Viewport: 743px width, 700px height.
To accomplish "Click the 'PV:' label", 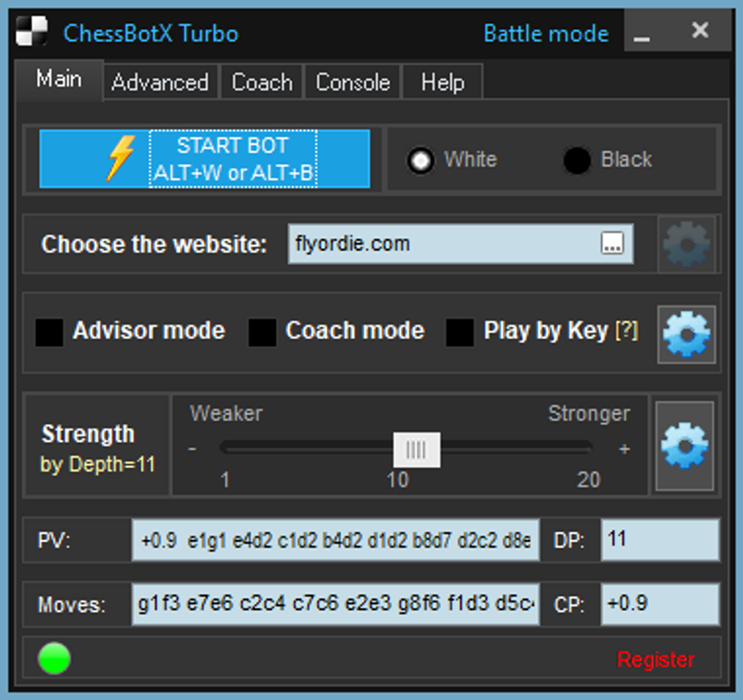I will (54, 540).
